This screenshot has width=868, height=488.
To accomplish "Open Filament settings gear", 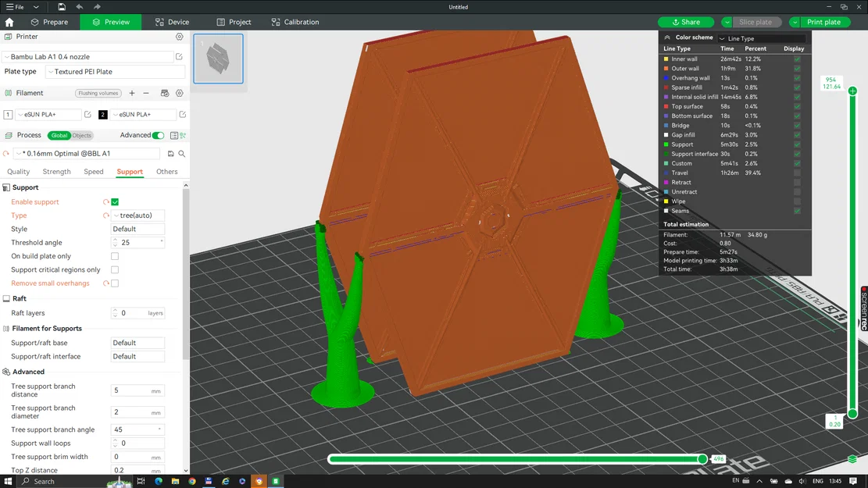I will click(180, 93).
